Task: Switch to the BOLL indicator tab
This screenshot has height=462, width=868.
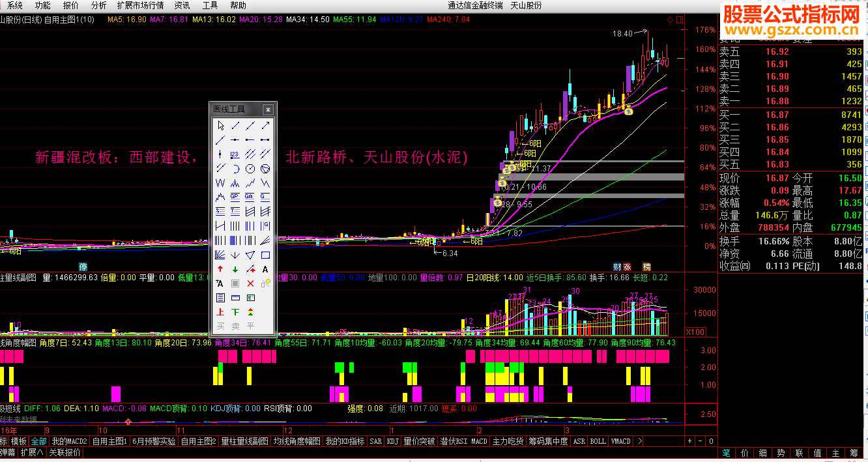Action: click(x=598, y=441)
